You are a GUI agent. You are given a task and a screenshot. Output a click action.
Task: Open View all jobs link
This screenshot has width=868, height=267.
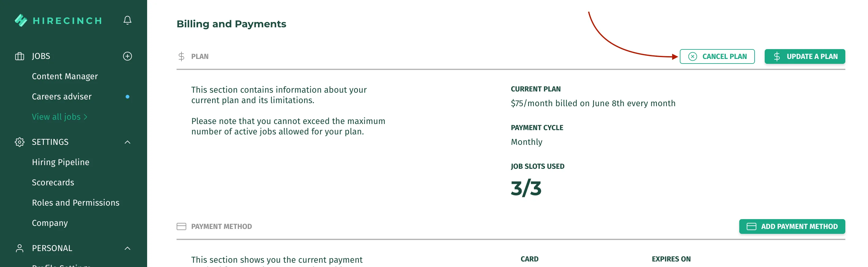coord(60,117)
